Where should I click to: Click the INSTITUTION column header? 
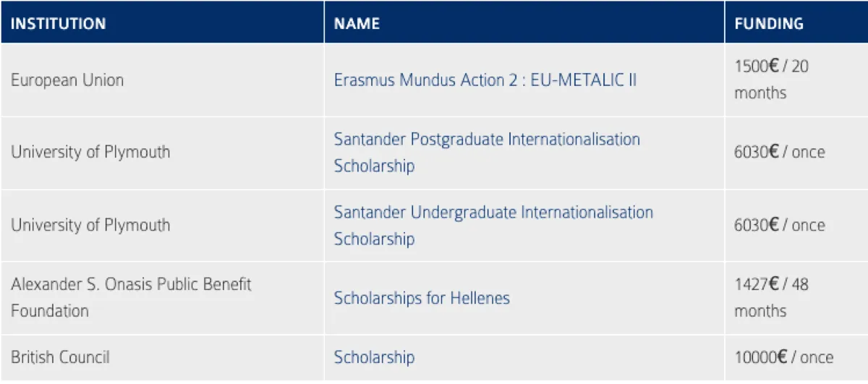(59, 23)
